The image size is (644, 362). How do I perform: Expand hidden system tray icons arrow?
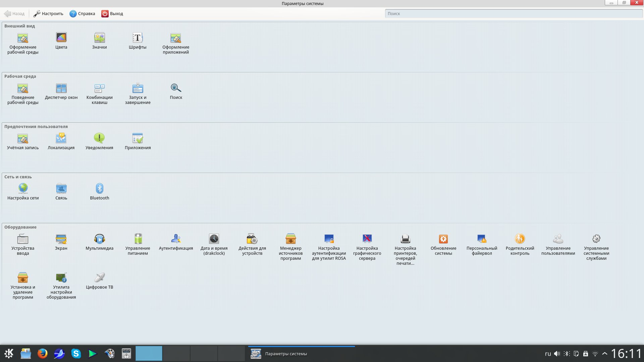coord(605,354)
